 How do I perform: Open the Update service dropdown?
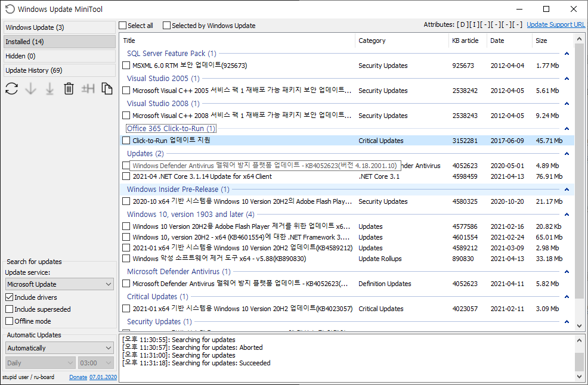[x=60, y=284]
